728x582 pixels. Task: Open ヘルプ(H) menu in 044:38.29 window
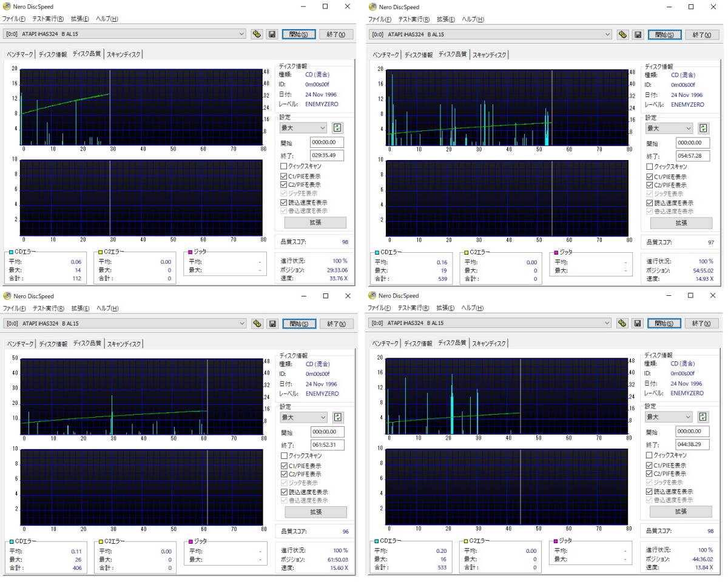point(473,308)
